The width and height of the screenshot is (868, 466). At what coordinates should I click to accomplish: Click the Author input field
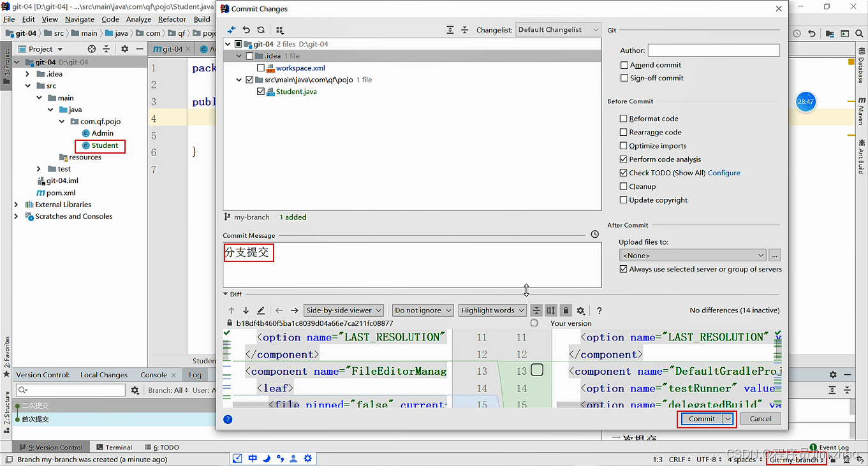pos(714,50)
